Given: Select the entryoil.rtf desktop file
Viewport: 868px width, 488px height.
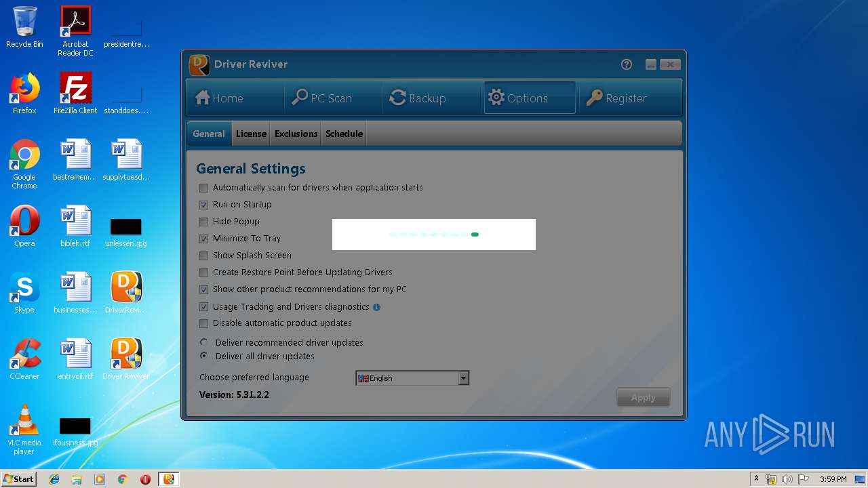Looking at the screenshot, I should pyautogui.click(x=75, y=359).
